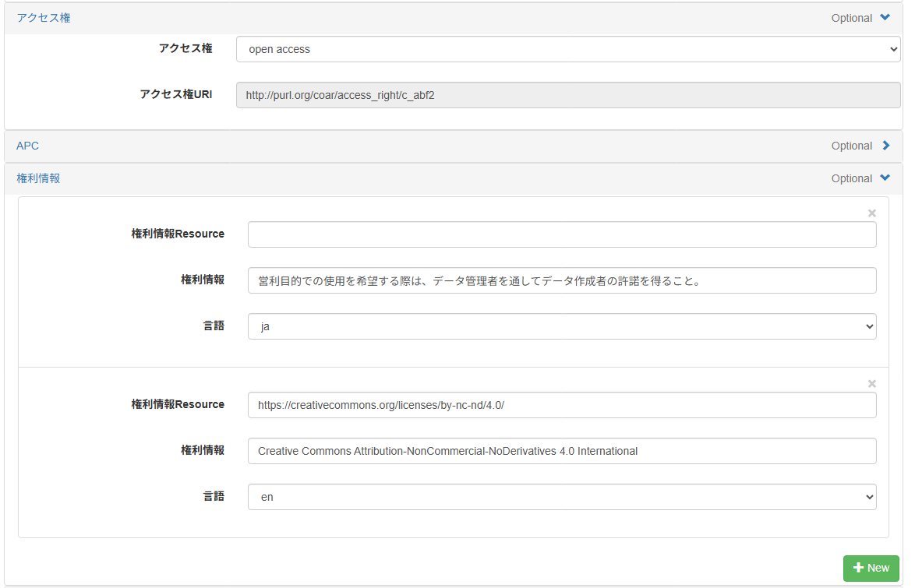Click the Optional label in アクセス権 header
Screen dimensions: 915x588
tap(851, 18)
